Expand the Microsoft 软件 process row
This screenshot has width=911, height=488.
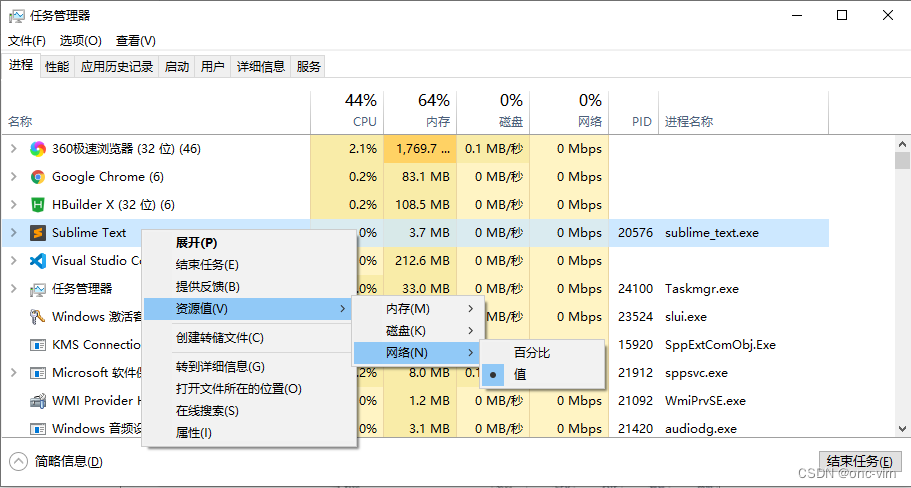tap(13, 372)
